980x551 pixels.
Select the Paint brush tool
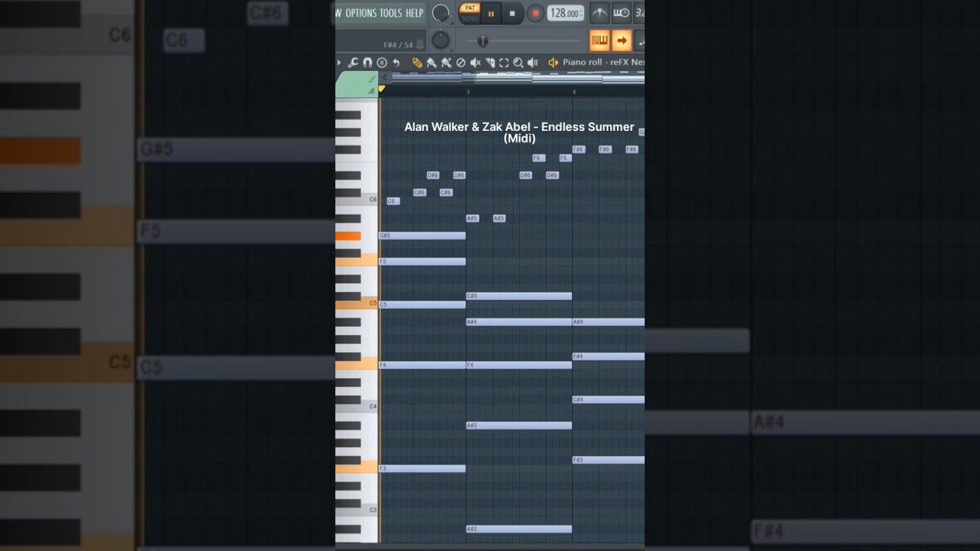pos(432,63)
